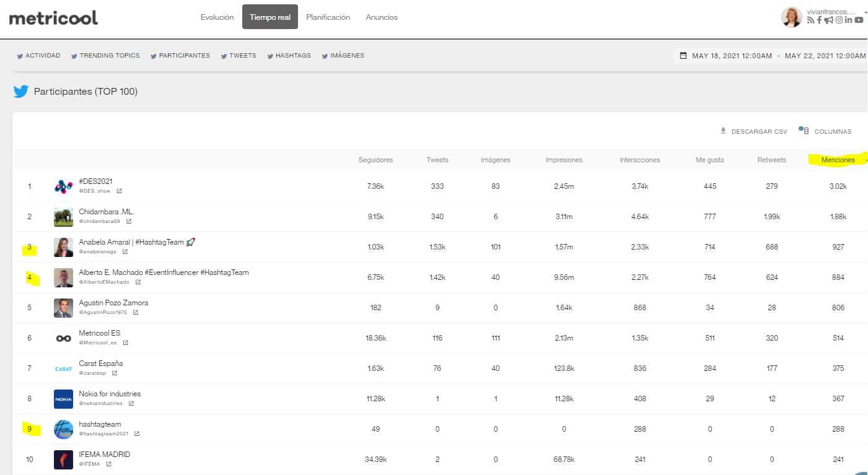Switch to the Hashtags tab

pos(289,56)
